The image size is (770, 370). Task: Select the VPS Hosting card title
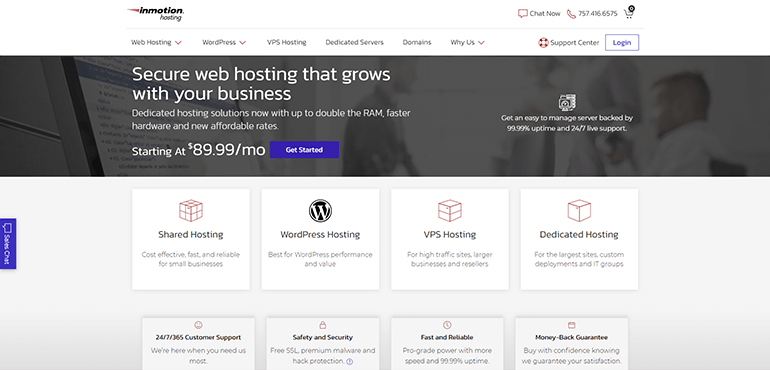[x=450, y=235]
